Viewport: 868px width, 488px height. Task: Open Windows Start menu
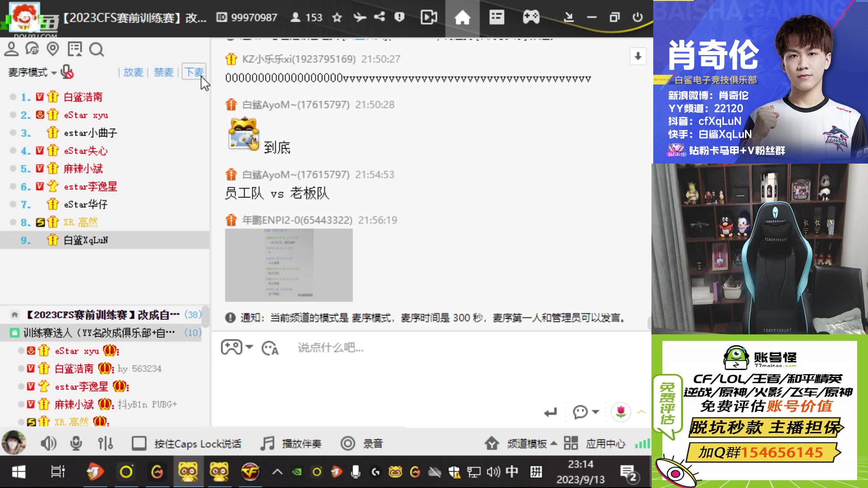(x=19, y=472)
